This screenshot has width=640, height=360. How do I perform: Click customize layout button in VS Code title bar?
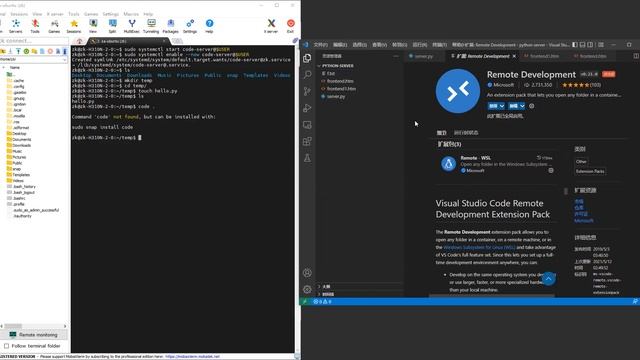[x=601, y=45]
